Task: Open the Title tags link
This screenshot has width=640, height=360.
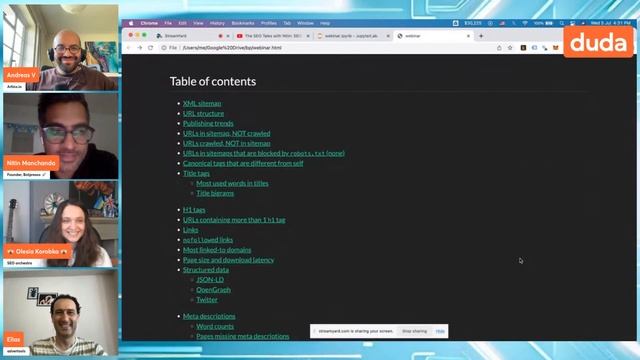Action: (x=196, y=173)
